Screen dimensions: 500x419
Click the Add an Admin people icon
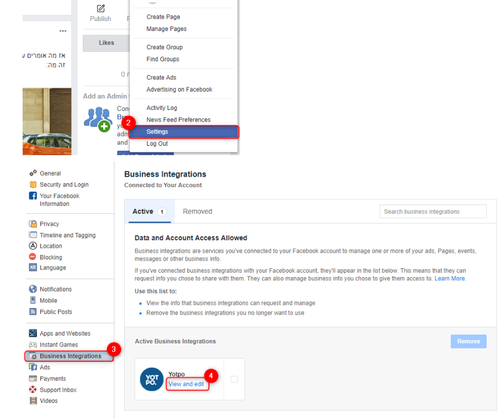98,119
